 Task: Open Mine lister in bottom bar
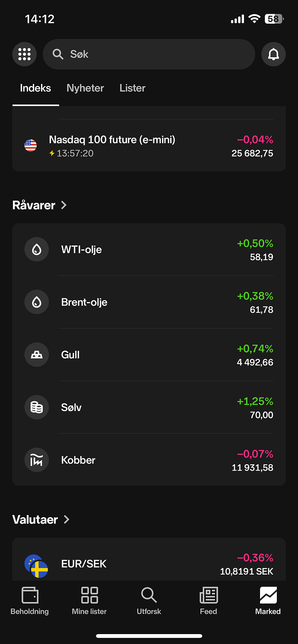tap(89, 600)
